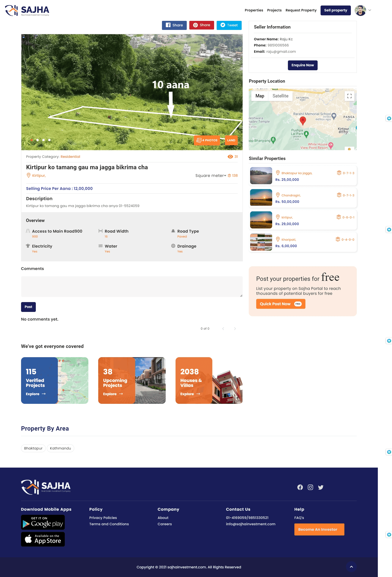Click the Kirtipur location pin icon

point(28,175)
